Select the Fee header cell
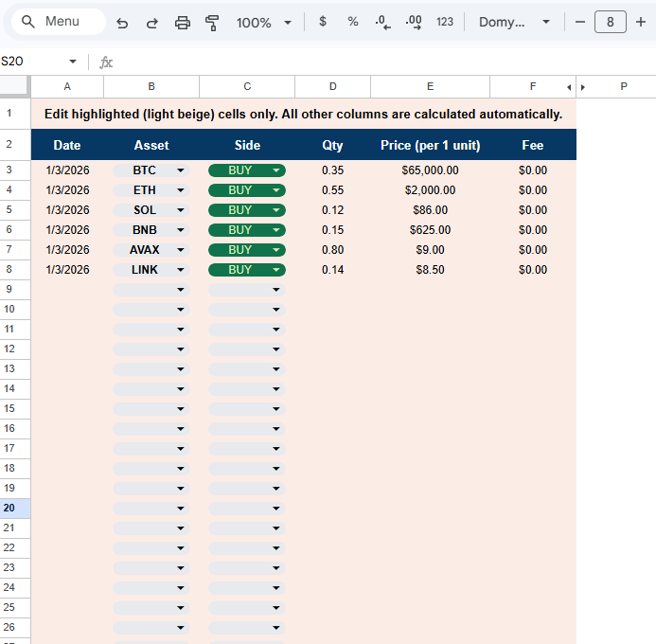This screenshot has width=656, height=644. click(x=533, y=145)
